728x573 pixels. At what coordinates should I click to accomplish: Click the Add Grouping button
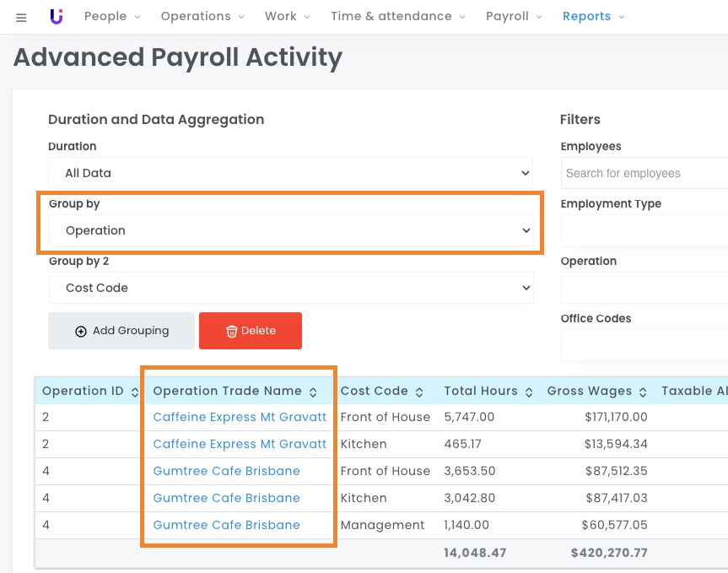pos(121,331)
